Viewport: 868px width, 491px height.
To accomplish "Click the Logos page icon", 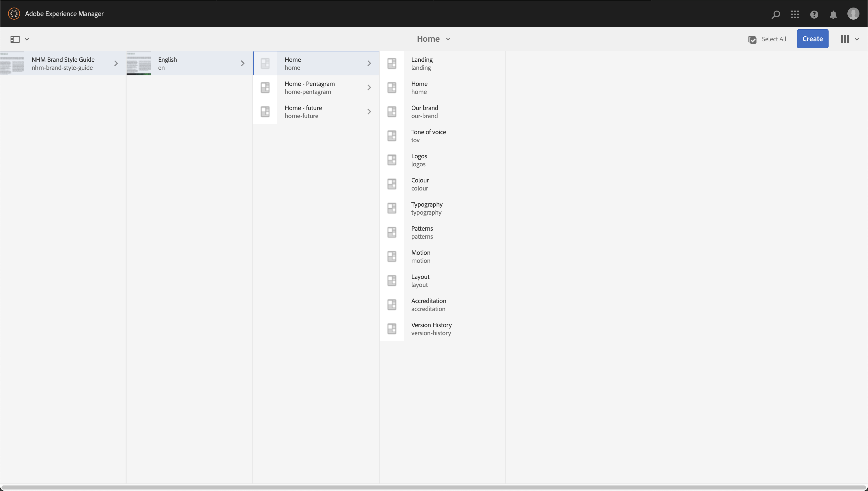I will (x=392, y=160).
